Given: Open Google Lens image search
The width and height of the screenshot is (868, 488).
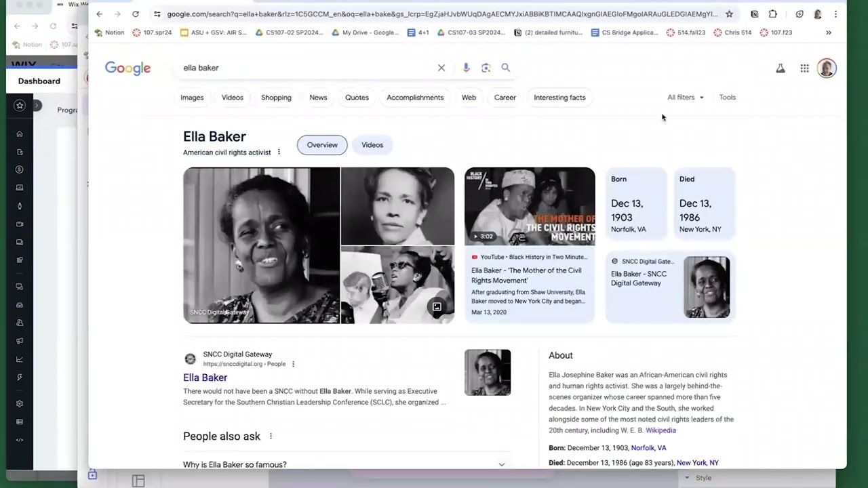Looking at the screenshot, I should pos(486,68).
